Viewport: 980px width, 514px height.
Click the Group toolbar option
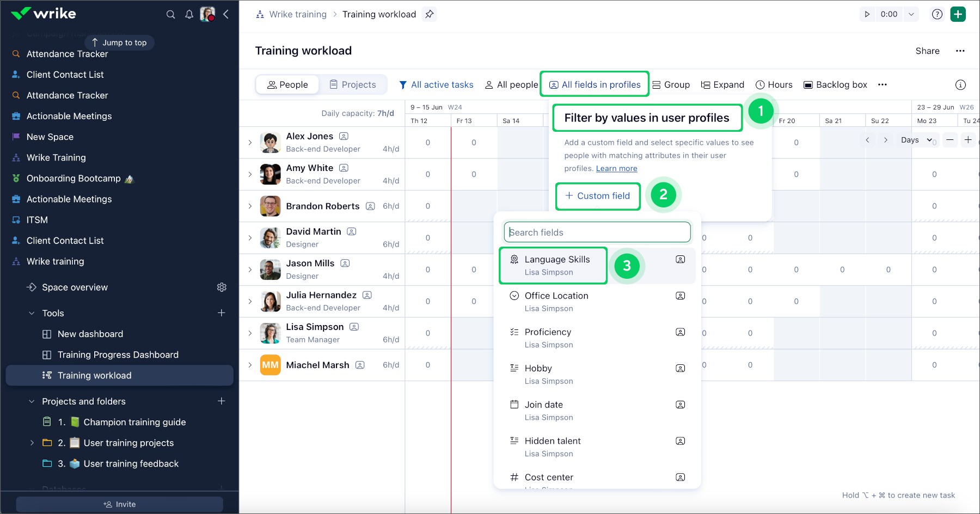[671, 84]
